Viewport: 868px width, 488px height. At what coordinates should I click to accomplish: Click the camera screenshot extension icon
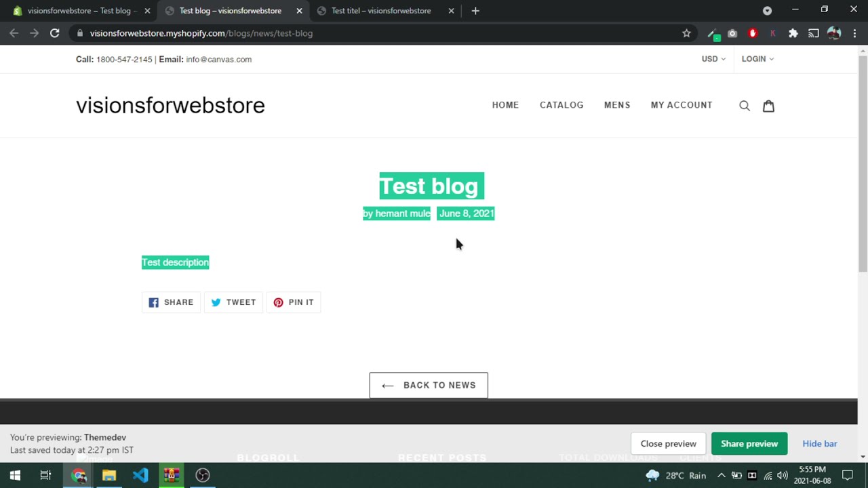pos(732,33)
